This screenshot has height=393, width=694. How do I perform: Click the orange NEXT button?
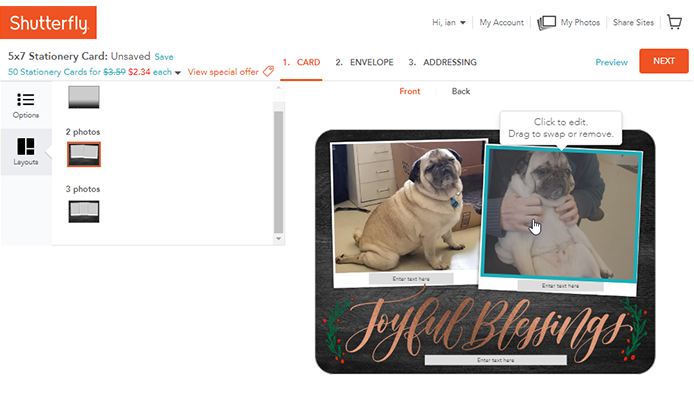[664, 61]
